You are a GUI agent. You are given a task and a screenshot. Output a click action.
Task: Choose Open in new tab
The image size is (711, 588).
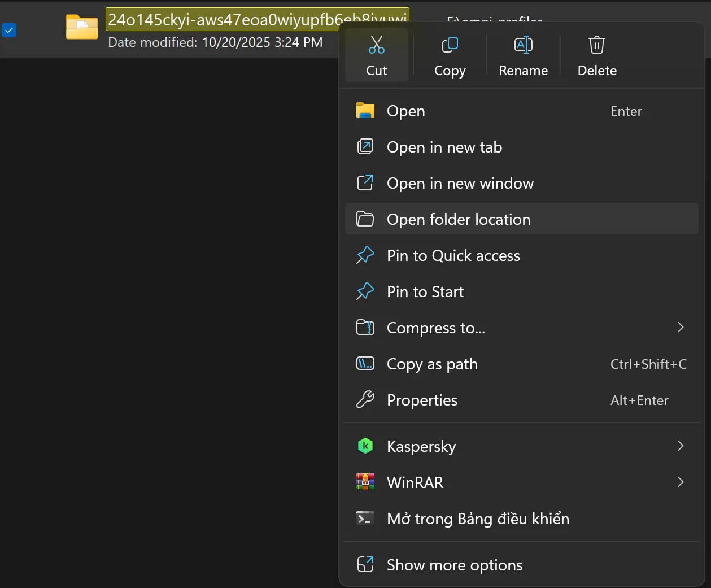[444, 147]
